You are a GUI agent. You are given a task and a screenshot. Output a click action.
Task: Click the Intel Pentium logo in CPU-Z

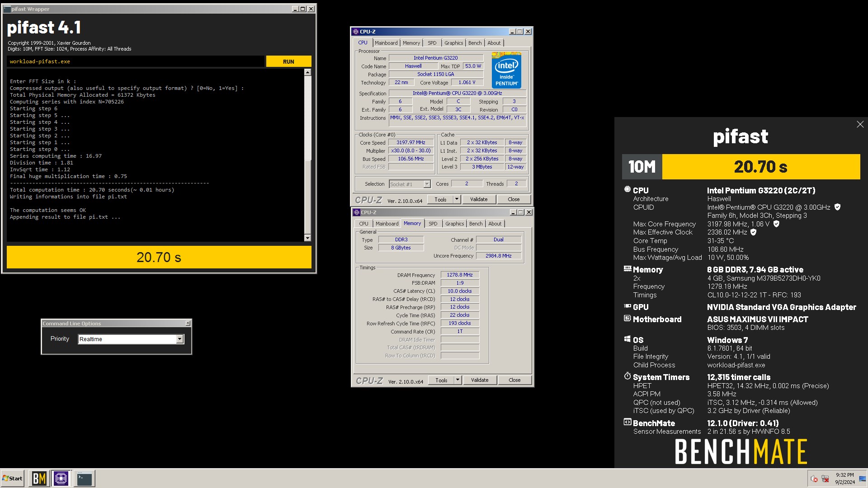[506, 70]
